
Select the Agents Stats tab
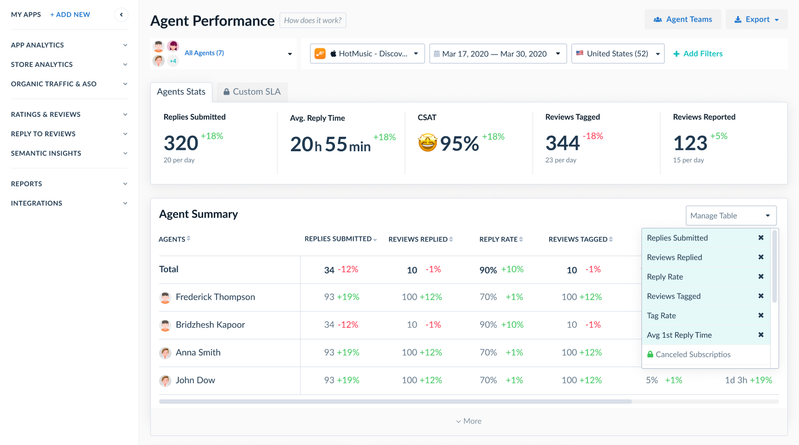pyautogui.click(x=181, y=92)
